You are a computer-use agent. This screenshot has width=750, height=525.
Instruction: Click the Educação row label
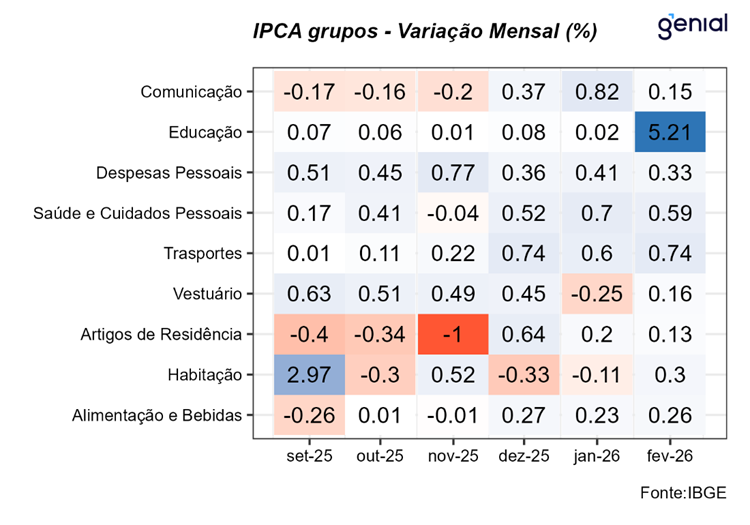pyautogui.click(x=207, y=132)
